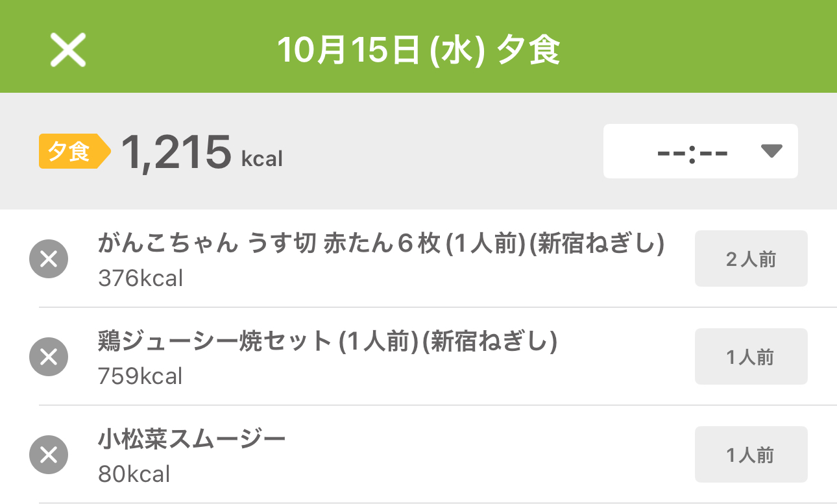
Task: Change the 2人前 portion for がんこちゃん
Action: pos(751,259)
